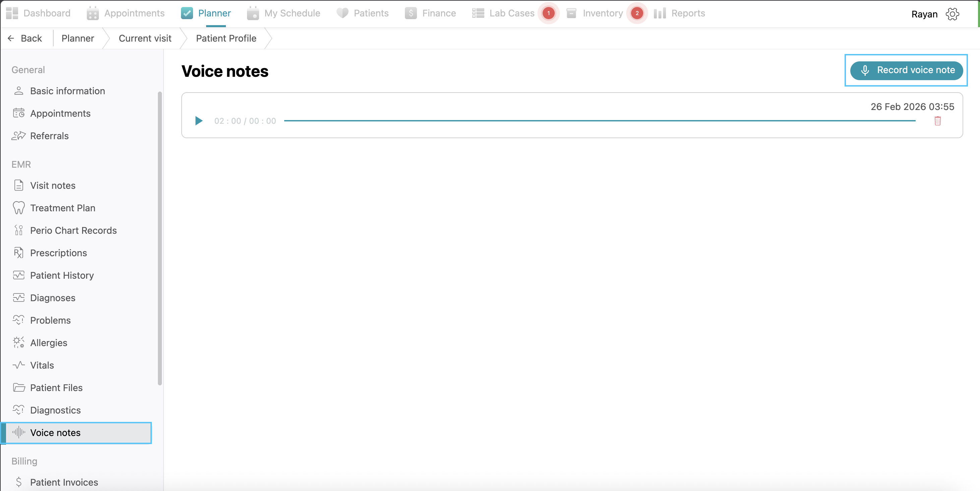Open Vitals pulse icon item
The image size is (980, 491).
tap(19, 365)
